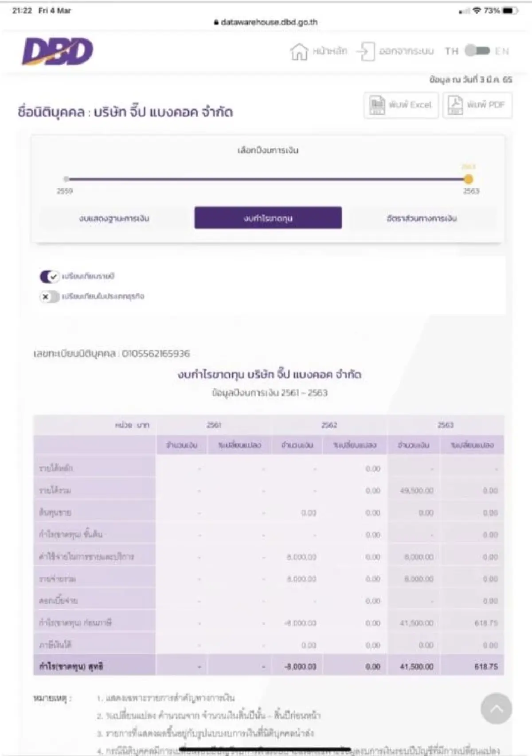Open the balance sheet tab
The width and height of the screenshot is (532, 756).
(114, 218)
